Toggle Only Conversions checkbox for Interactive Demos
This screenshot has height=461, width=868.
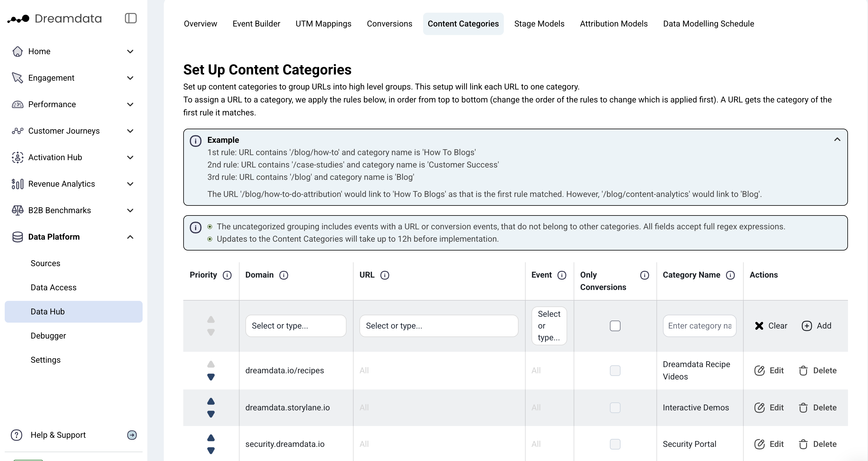coord(615,407)
